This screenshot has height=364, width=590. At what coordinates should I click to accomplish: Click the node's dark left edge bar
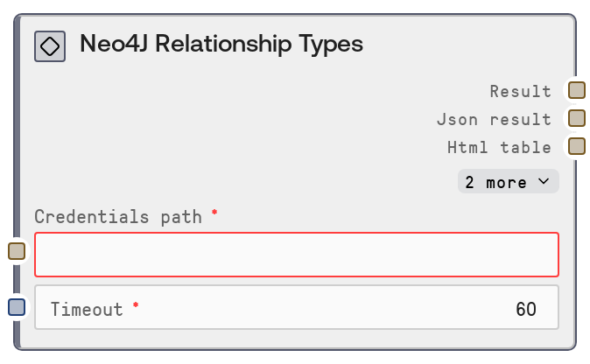(17, 175)
